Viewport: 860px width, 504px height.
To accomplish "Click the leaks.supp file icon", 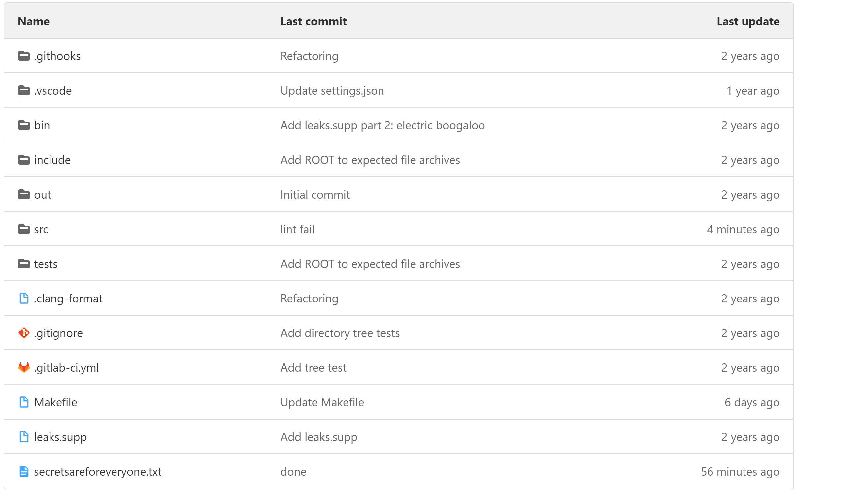I will tap(24, 437).
